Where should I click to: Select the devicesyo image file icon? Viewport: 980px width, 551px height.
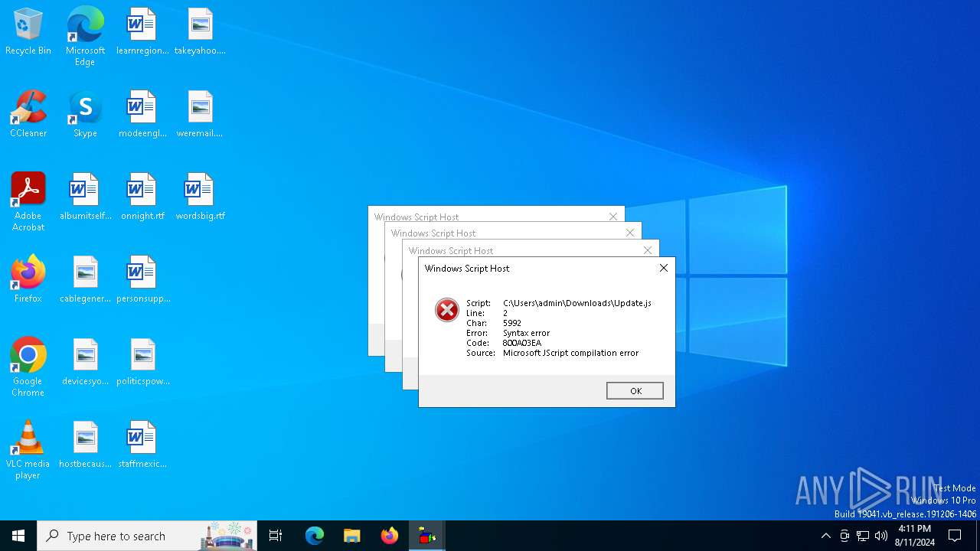click(x=85, y=363)
